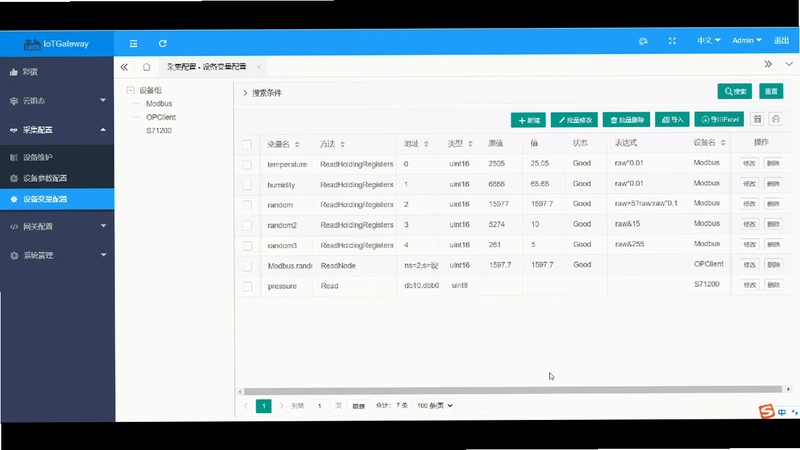Image resolution: width=800 pixels, height=450 pixels.
Task: Click the 确定 page jump button
Action: pos(359,406)
